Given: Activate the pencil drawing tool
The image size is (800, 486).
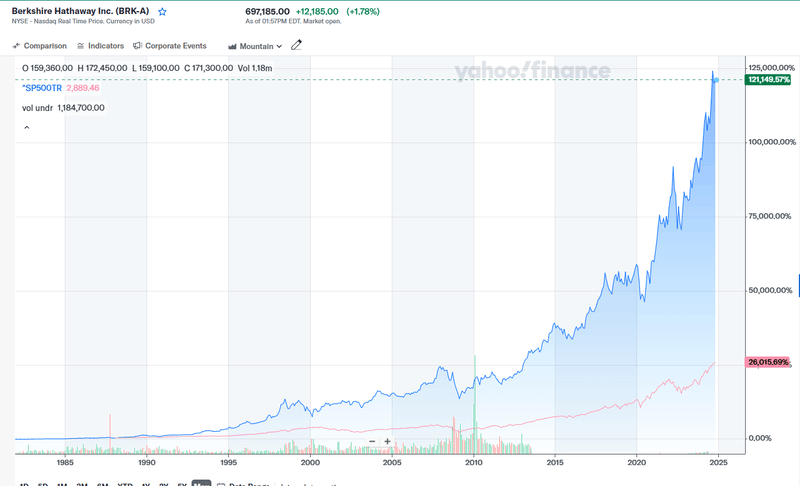Looking at the screenshot, I should (x=296, y=45).
